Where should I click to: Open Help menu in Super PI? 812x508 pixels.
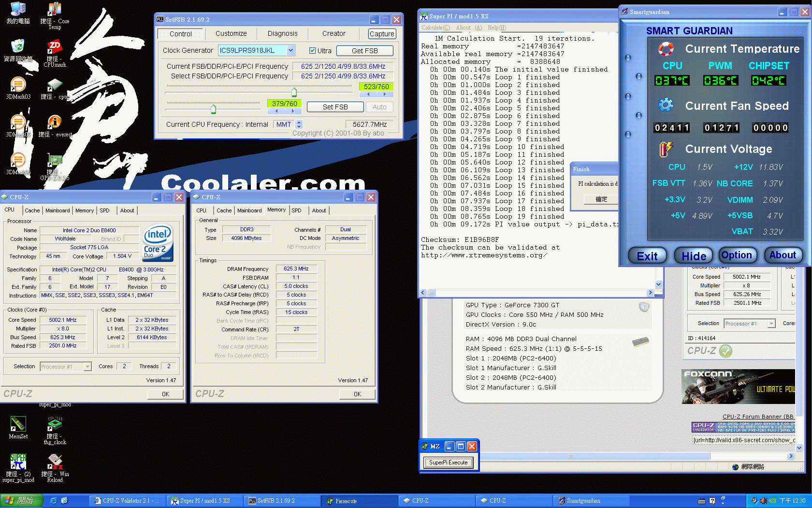[497, 28]
